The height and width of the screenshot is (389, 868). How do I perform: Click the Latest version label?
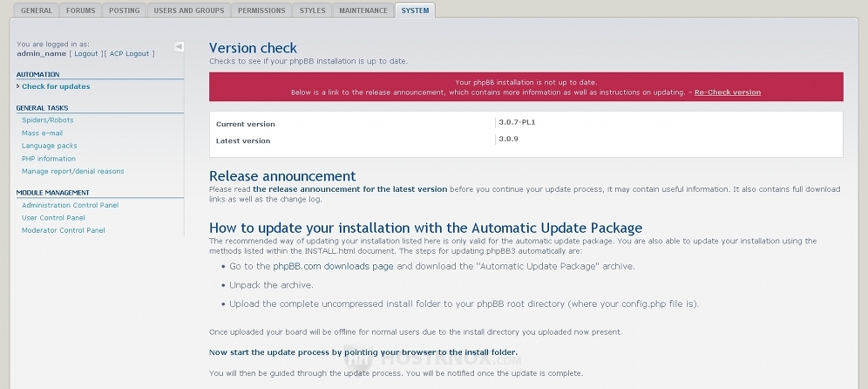[x=243, y=140]
